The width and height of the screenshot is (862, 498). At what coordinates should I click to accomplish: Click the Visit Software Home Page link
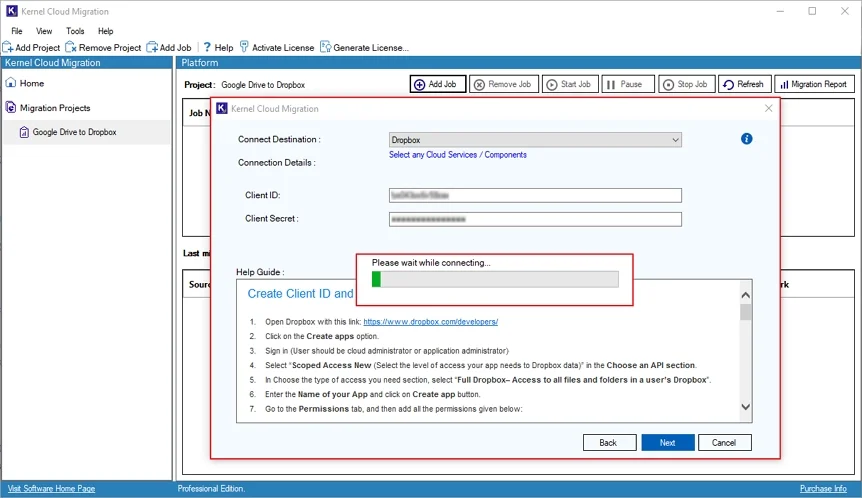click(x=51, y=489)
